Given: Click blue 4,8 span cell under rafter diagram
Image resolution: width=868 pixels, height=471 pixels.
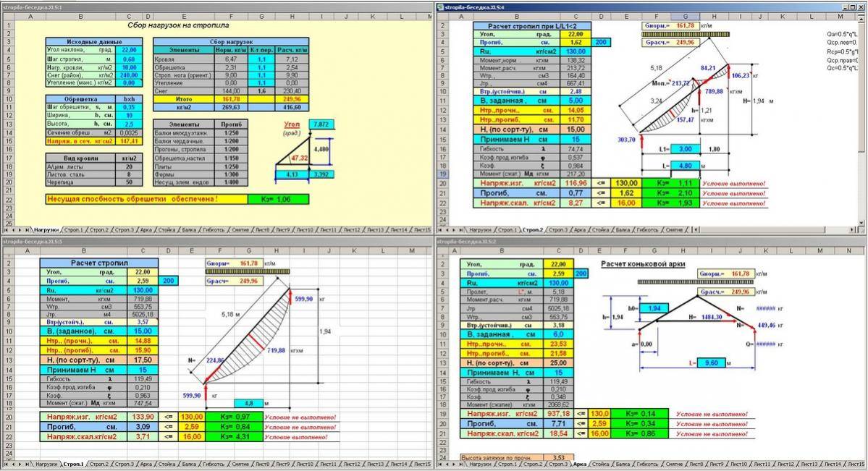Looking at the screenshot, I should [x=248, y=403].
